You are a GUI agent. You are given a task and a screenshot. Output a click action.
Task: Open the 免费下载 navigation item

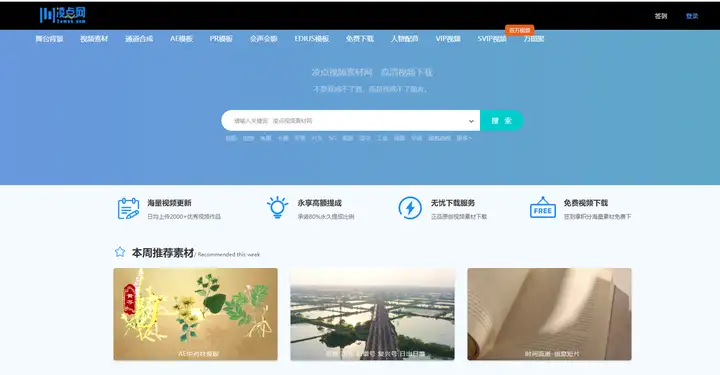(360, 39)
